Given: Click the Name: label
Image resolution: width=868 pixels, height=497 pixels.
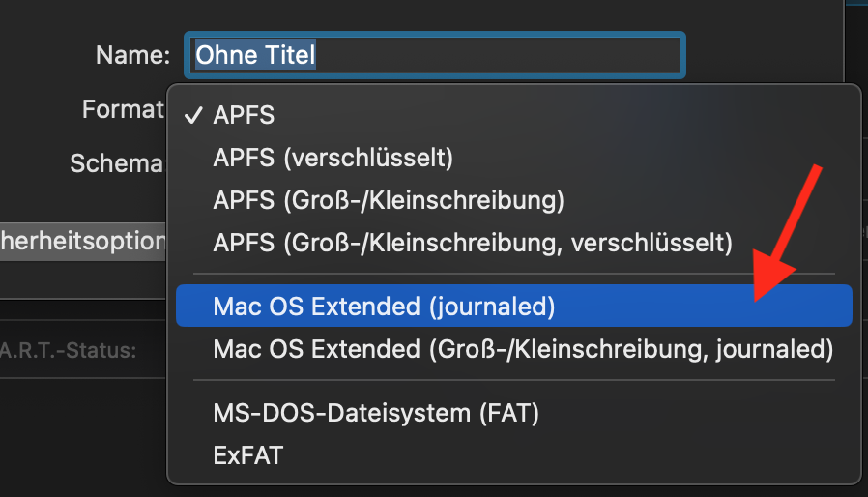Looking at the screenshot, I should tap(133, 55).
